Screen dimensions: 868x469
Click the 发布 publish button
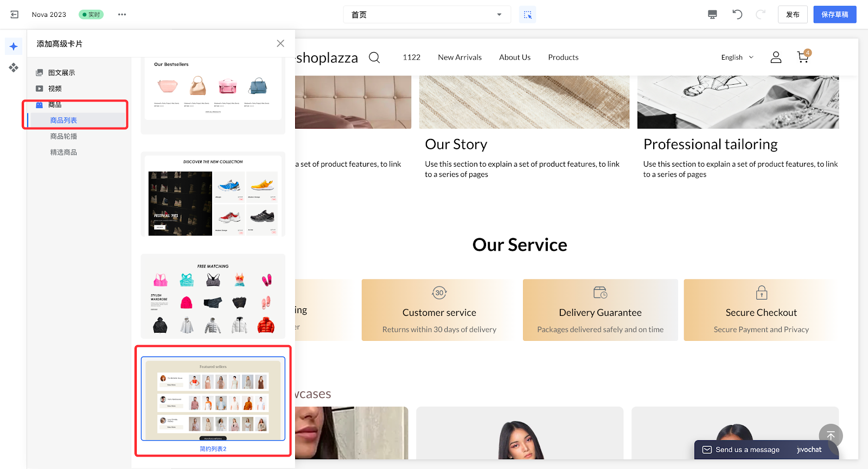pos(793,15)
